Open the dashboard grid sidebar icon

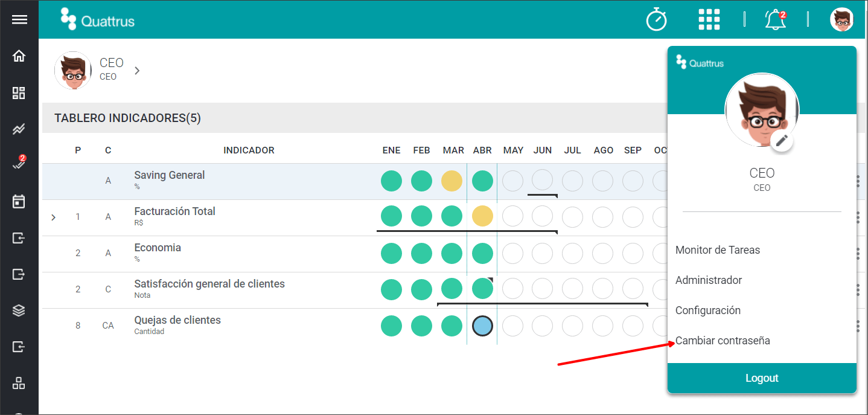coord(19,92)
